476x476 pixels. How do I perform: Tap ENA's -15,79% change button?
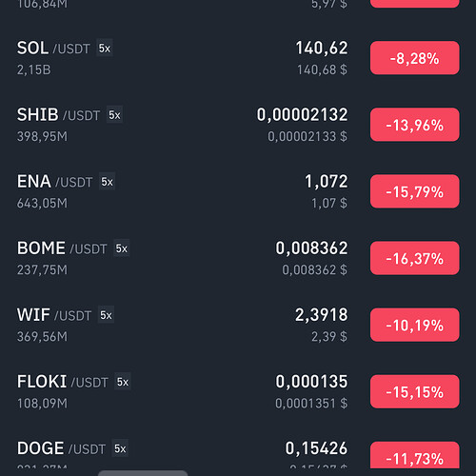tap(415, 191)
